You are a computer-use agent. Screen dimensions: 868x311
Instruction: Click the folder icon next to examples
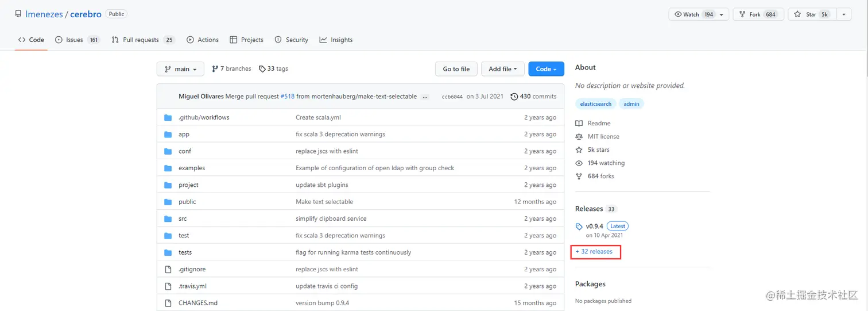[x=168, y=168]
